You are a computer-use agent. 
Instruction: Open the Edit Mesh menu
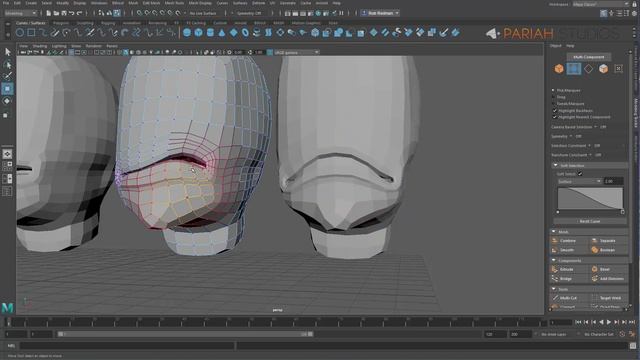(151, 3)
